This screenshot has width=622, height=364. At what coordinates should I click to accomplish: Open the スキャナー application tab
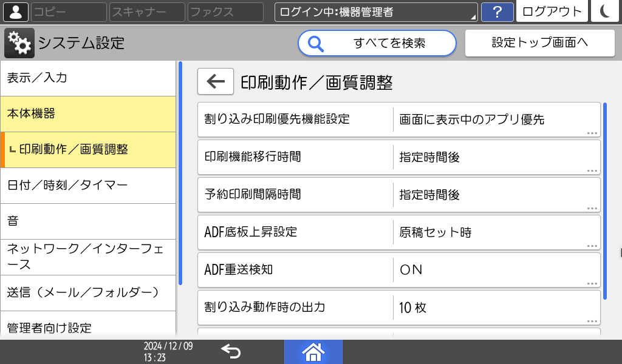tap(147, 12)
